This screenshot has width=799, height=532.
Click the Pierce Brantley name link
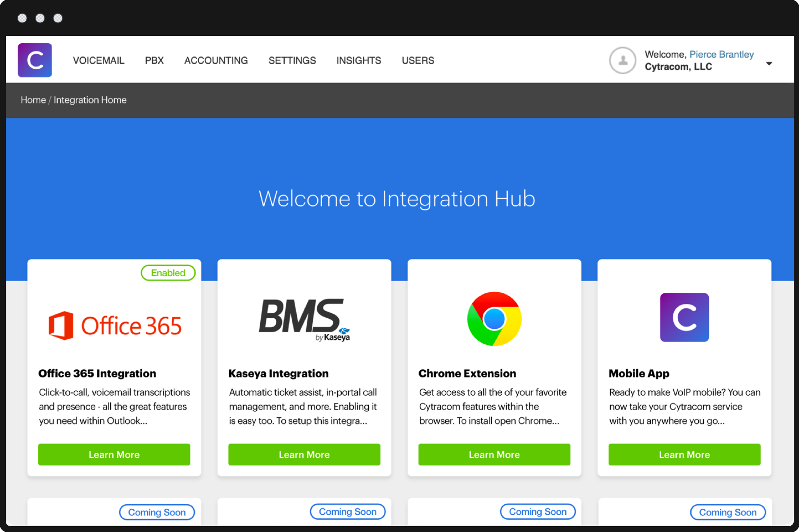(x=722, y=54)
